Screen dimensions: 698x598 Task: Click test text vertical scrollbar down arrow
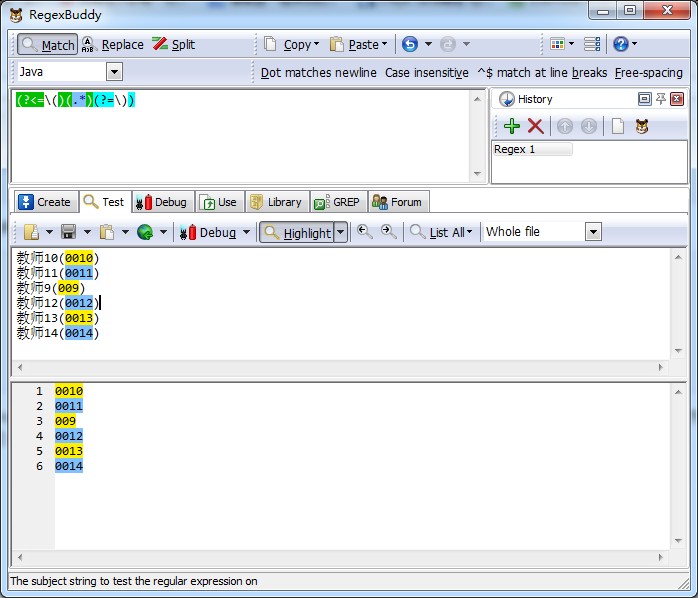[678, 351]
